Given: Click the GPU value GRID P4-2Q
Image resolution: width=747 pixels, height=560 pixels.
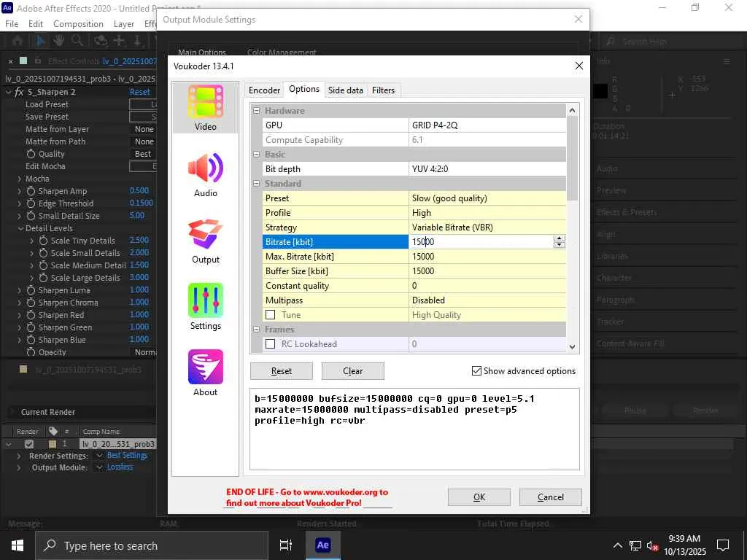Looking at the screenshot, I should pos(487,125).
